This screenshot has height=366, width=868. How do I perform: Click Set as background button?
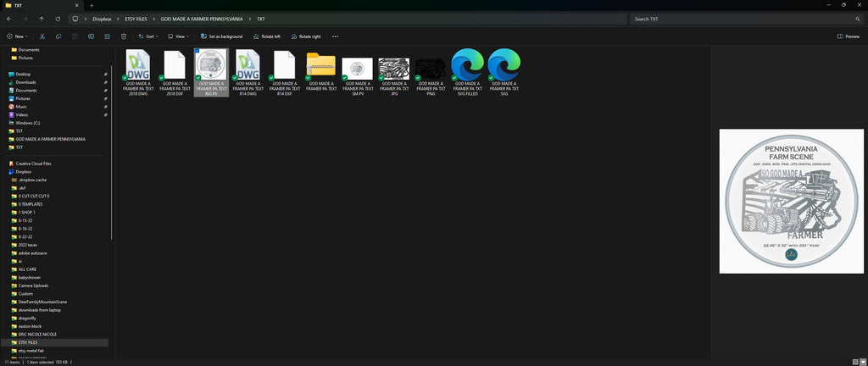221,36
